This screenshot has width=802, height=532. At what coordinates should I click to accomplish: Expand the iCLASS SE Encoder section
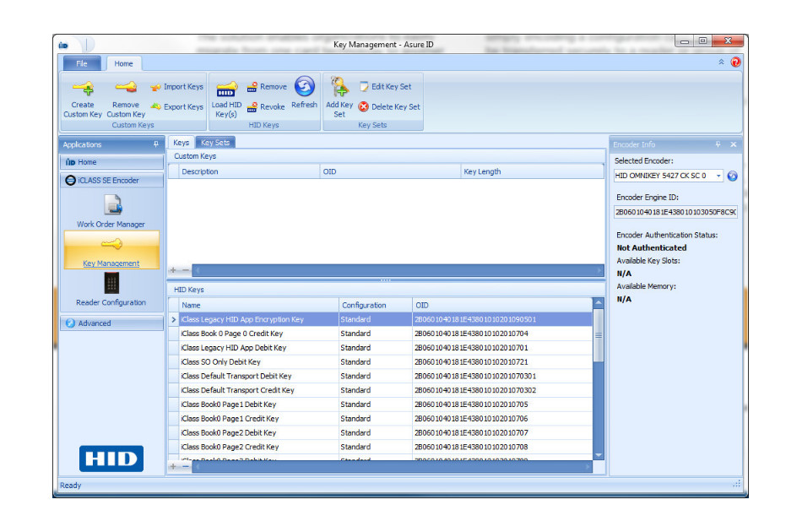[111, 181]
